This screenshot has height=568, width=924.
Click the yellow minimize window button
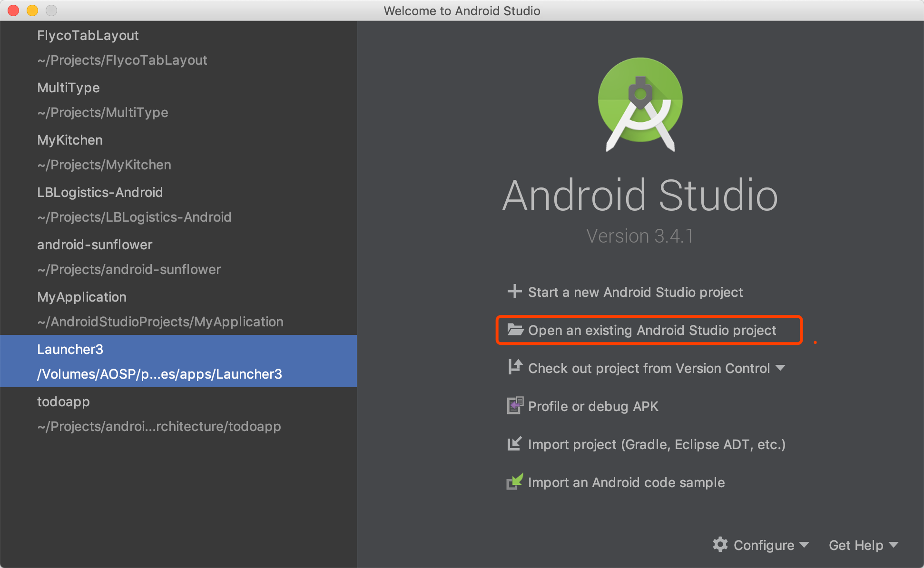32,10
